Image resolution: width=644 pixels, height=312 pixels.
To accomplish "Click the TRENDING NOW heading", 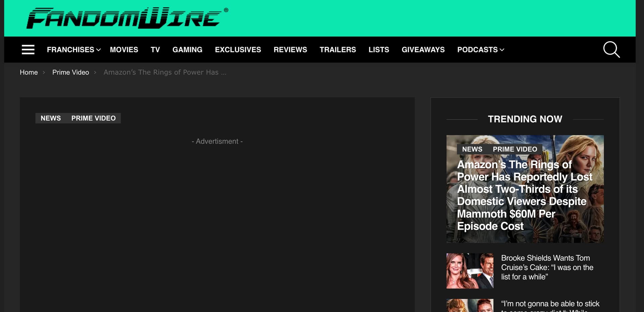I will [525, 119].
